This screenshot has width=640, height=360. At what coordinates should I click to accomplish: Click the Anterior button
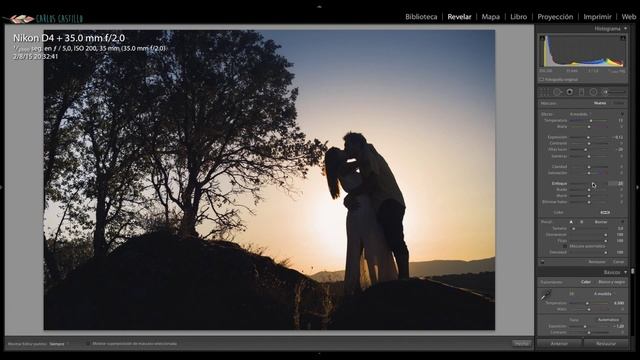click(559, 344)
